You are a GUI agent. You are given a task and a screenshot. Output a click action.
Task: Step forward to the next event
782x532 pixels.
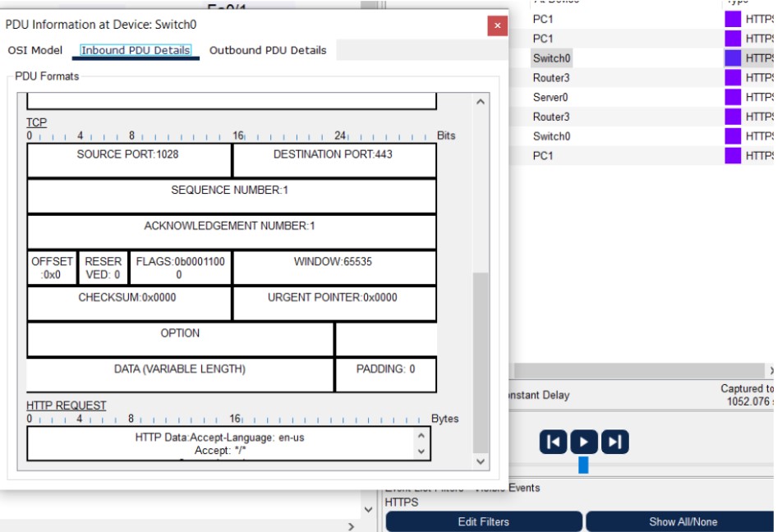[x=614, y=443]
